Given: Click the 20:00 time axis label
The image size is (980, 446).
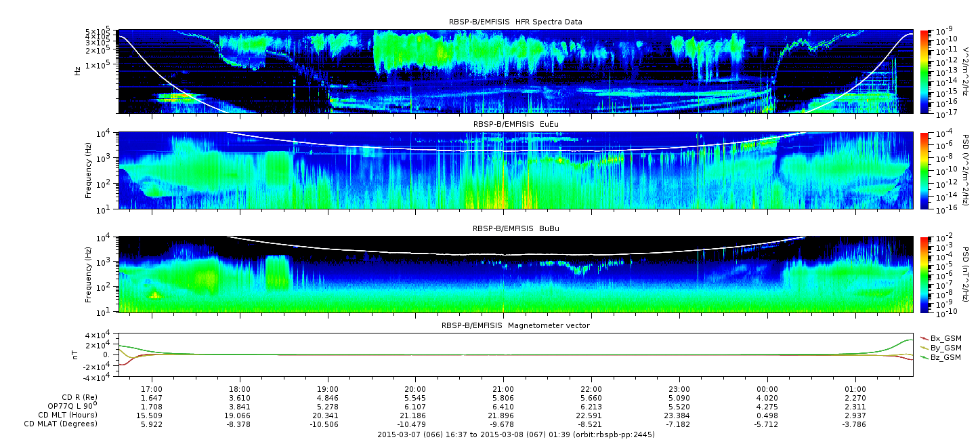Looking at the screenshot, I should point(415,390).
